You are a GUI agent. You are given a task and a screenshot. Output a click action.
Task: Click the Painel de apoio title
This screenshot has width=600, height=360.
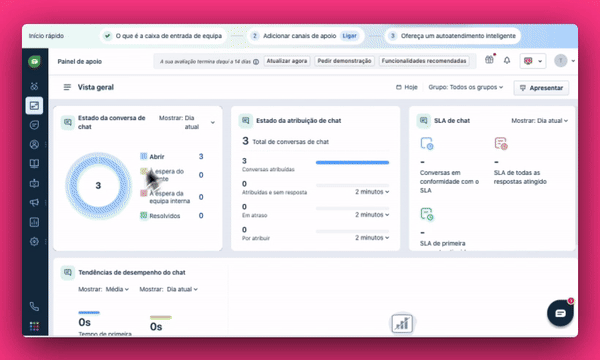click(x=80, y=61)
